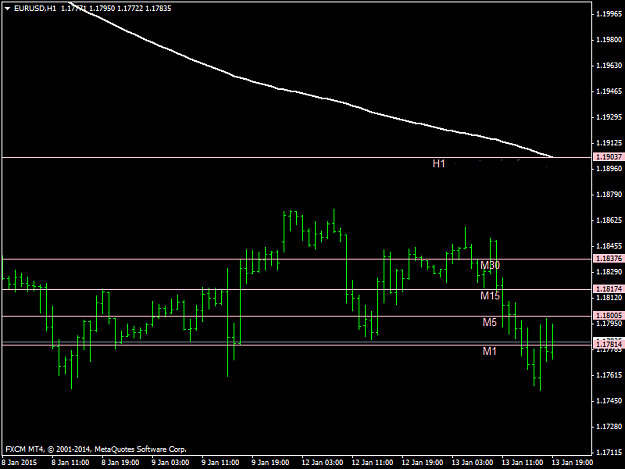This screenshot has width=625, height=469.
Task: Click the 1.19800 price scale value
Action: 609,40
